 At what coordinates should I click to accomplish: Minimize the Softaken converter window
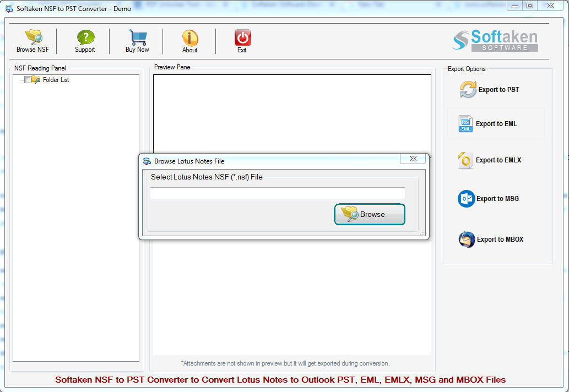(x=514, y=6)
